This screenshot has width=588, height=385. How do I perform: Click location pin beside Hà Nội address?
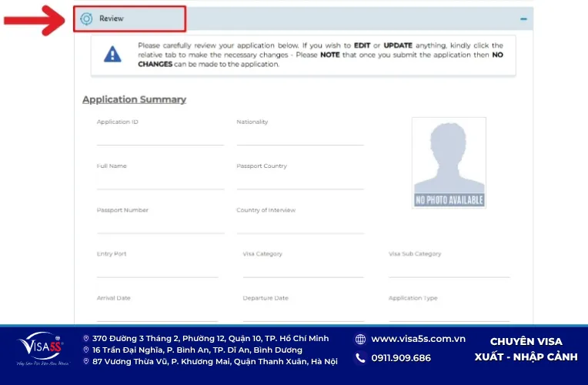(x=86, y=361)
